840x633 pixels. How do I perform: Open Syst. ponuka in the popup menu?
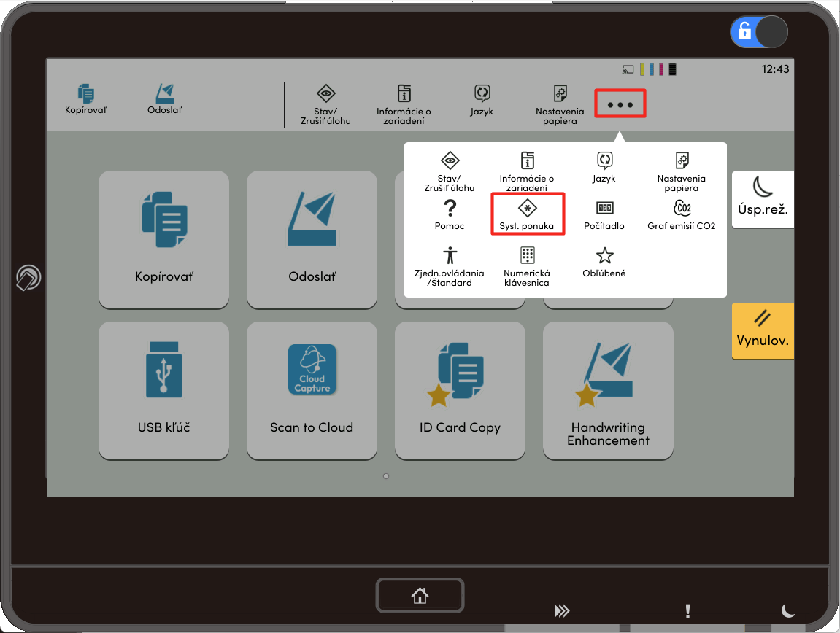pos(527,213)
